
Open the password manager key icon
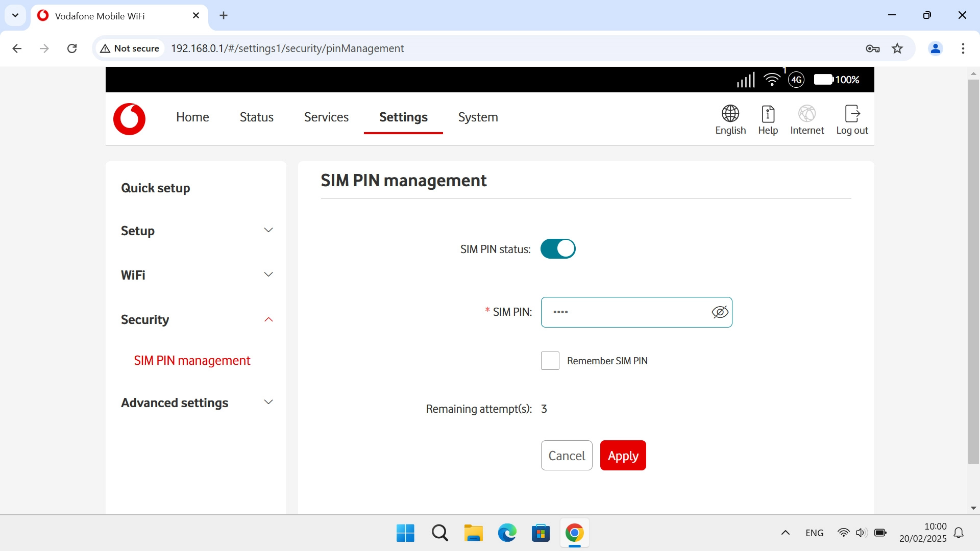(x=872, y=48)
